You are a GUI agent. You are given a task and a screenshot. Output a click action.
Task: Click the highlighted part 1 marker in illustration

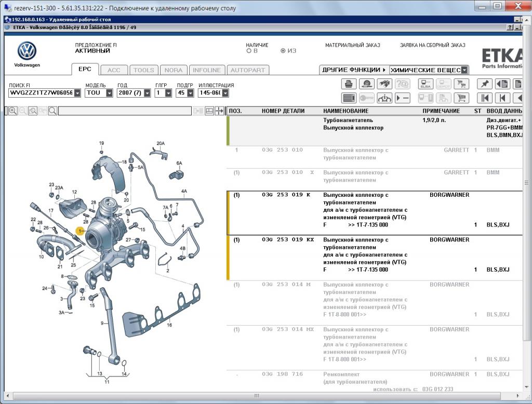click(81, 231)
